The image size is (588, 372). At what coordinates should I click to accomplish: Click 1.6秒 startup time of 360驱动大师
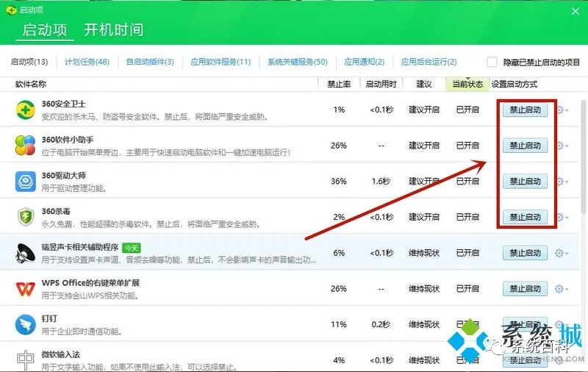[x=381, y=182]
